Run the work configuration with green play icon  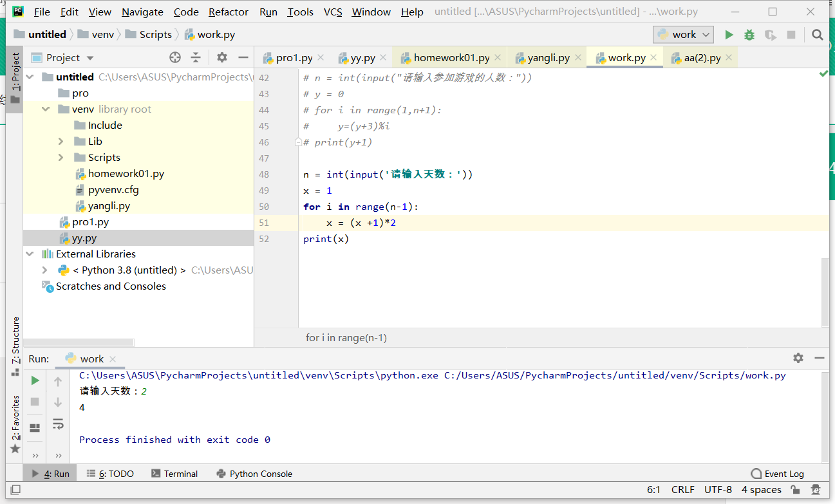729,35
